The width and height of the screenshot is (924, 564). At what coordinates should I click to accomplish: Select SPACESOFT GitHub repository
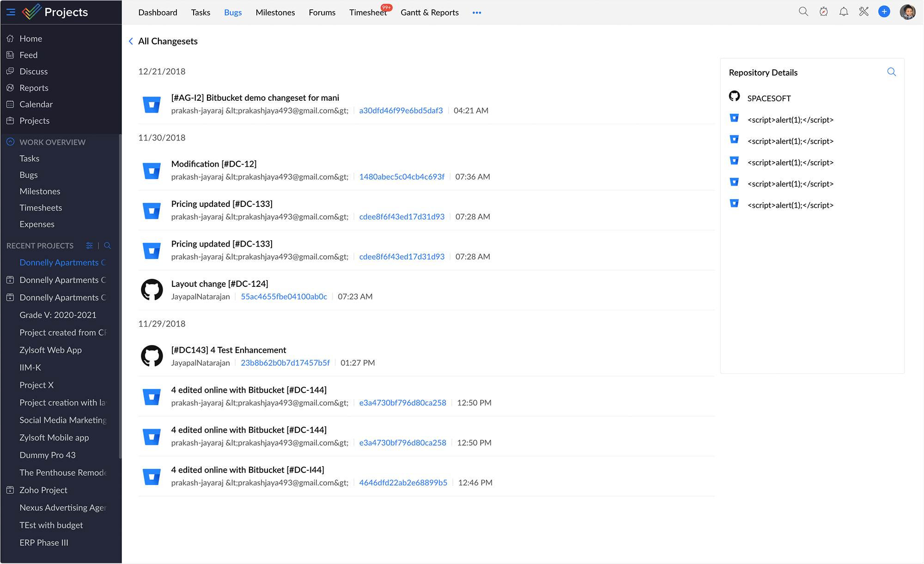[769, 98]
